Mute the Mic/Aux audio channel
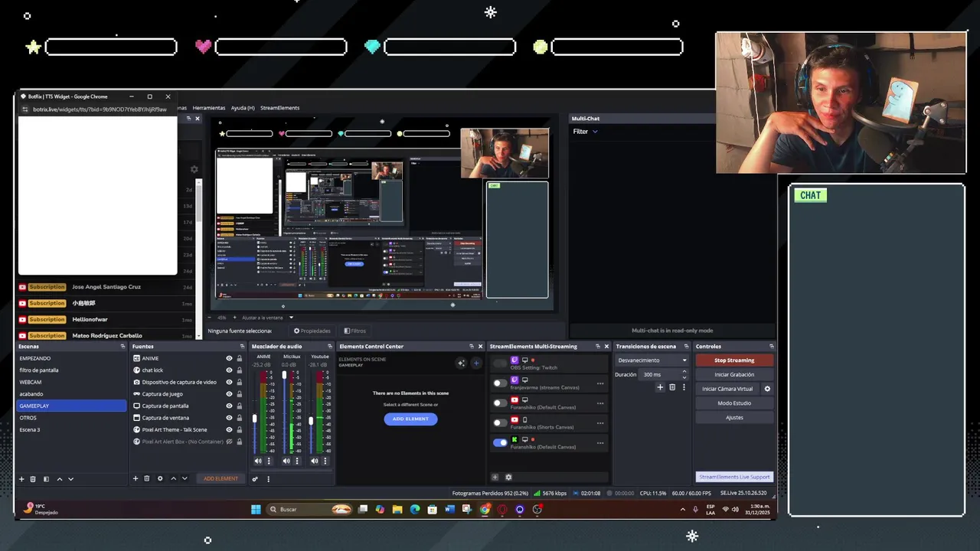 pos(286,461)
